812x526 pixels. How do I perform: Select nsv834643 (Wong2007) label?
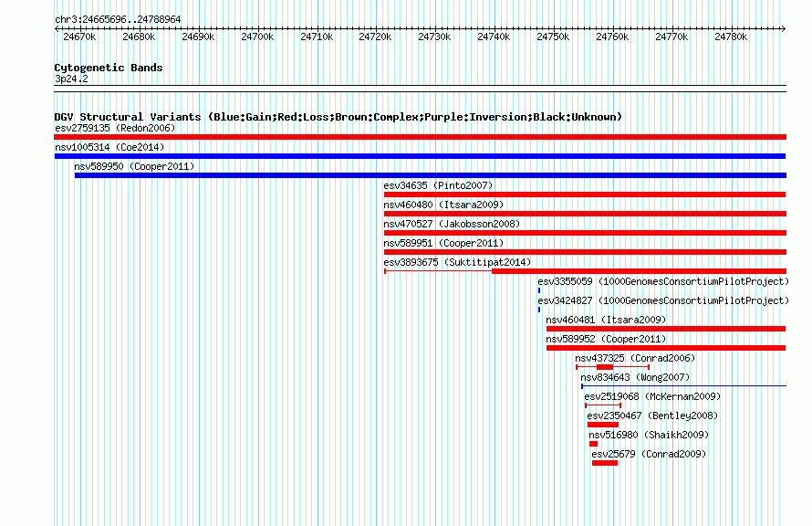[x=635, y=377]
